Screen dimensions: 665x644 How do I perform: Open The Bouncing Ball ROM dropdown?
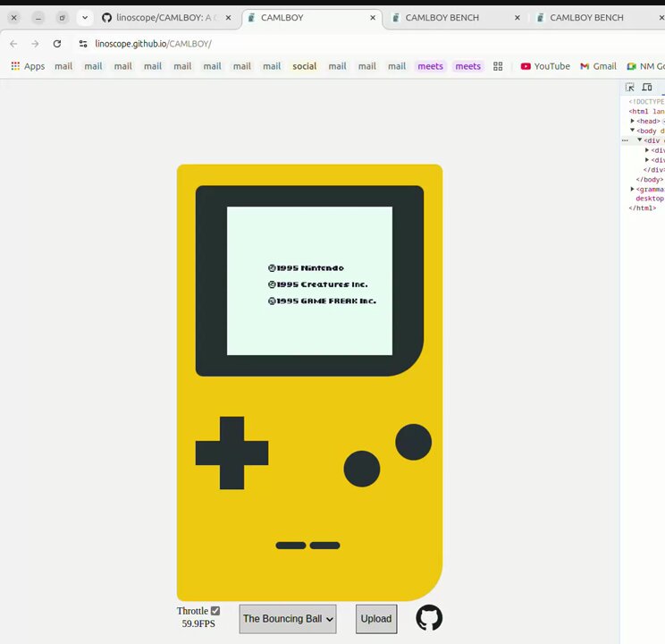(x=288, y=619)
